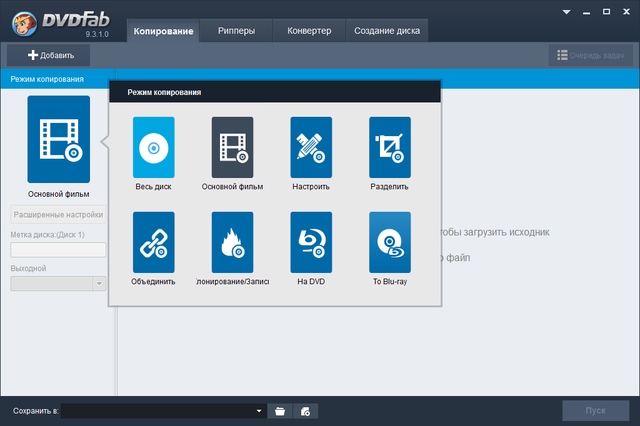Select the 'Объединить' merge mode icon
The height and width of the screenshot is (426, 640).
pyautogui.click(x=153, y=242)
